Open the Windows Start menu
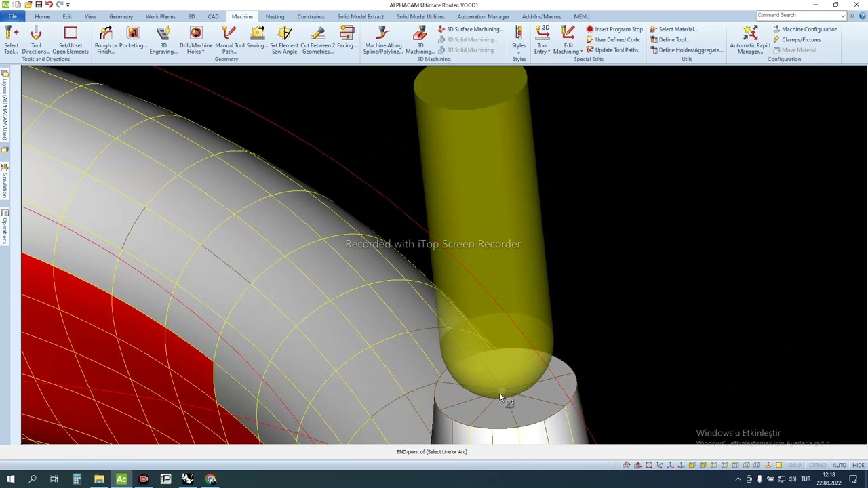The width and height of the screenshot is (868, 488). point(11,479)
